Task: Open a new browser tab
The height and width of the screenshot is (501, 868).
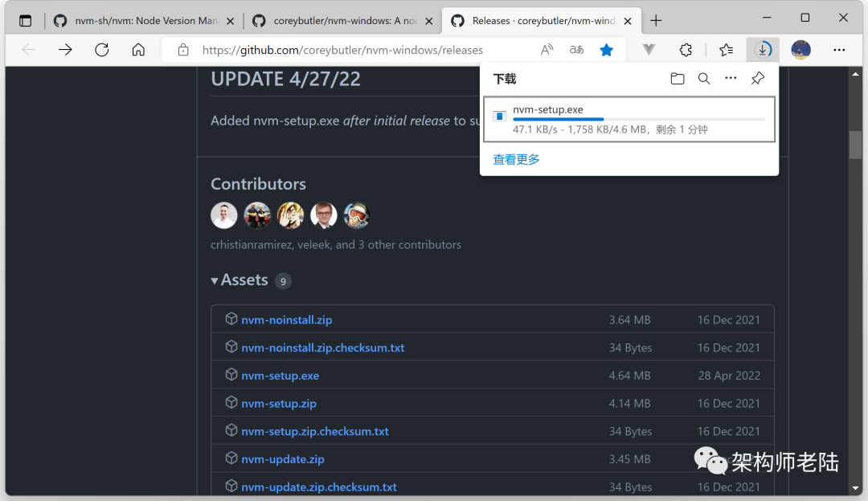Action: [x=656, y=21]
